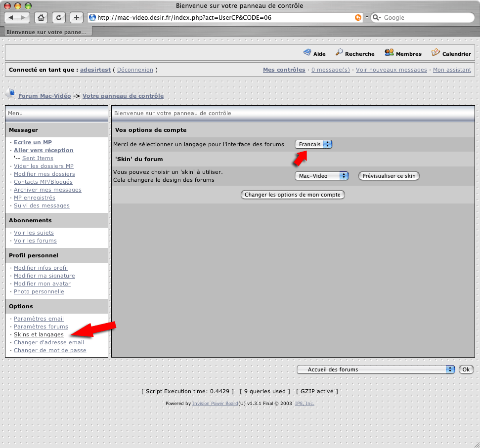Click the Ok button beside forum jump
The width and height of the screenshot is (480, 448).
click(x=466, y=369)
